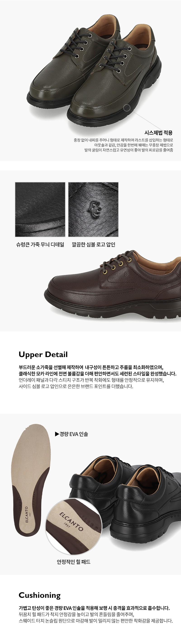Click the 깔끔한 심볼 로고 압인 caption
181x644 pixels.
coord(93,245)
